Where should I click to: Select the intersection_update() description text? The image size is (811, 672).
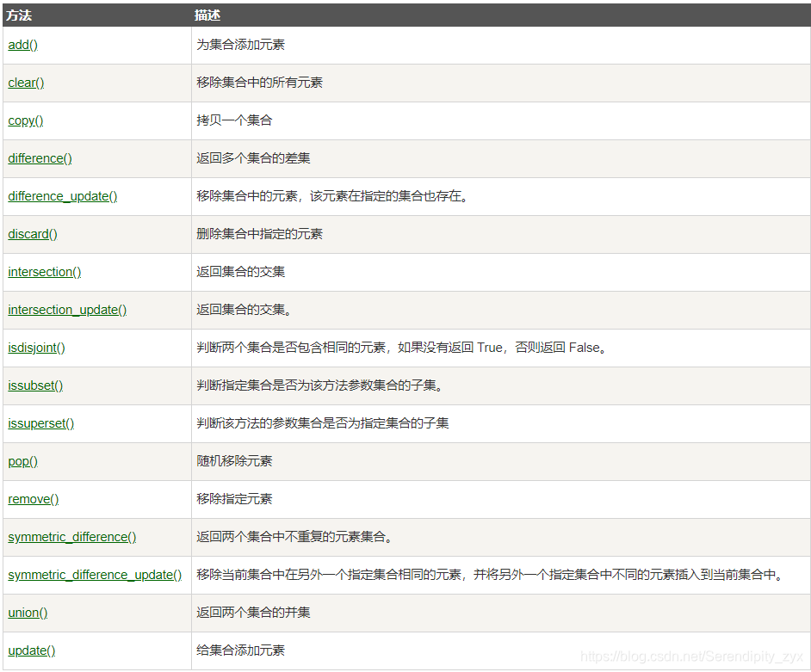click(x=245, y=310)
